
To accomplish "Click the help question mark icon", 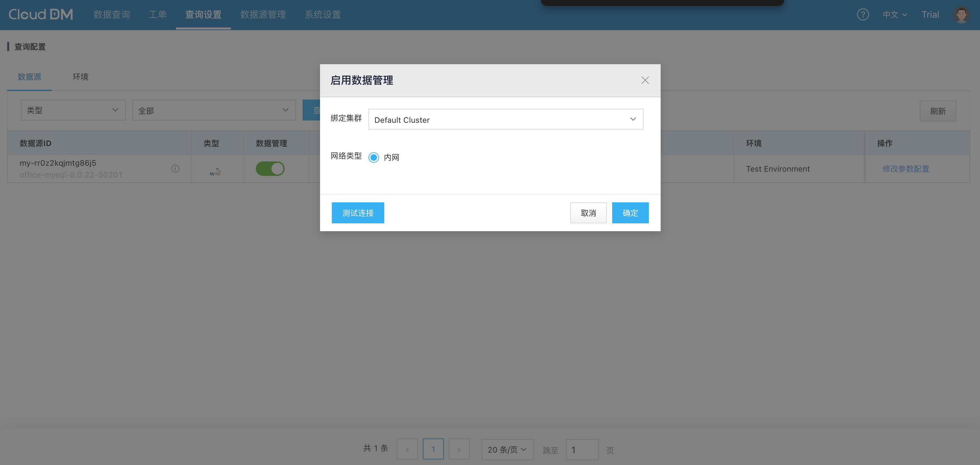I will 862,14.
